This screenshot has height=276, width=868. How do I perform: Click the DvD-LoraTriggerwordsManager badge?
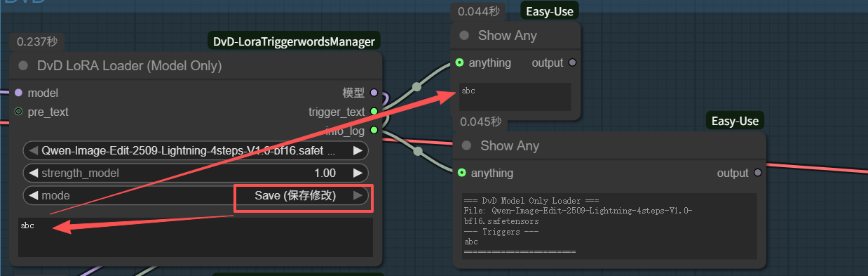pyautogui.click(x=294, y=41)
